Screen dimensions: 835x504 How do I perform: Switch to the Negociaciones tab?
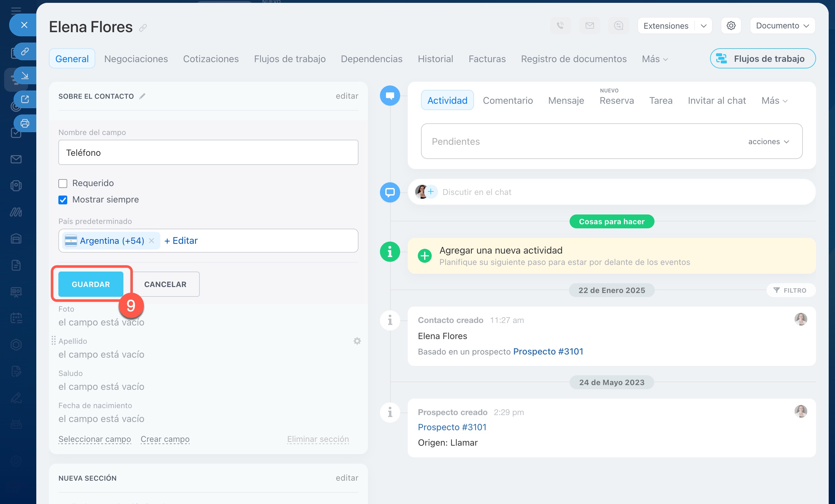point(136,59)
